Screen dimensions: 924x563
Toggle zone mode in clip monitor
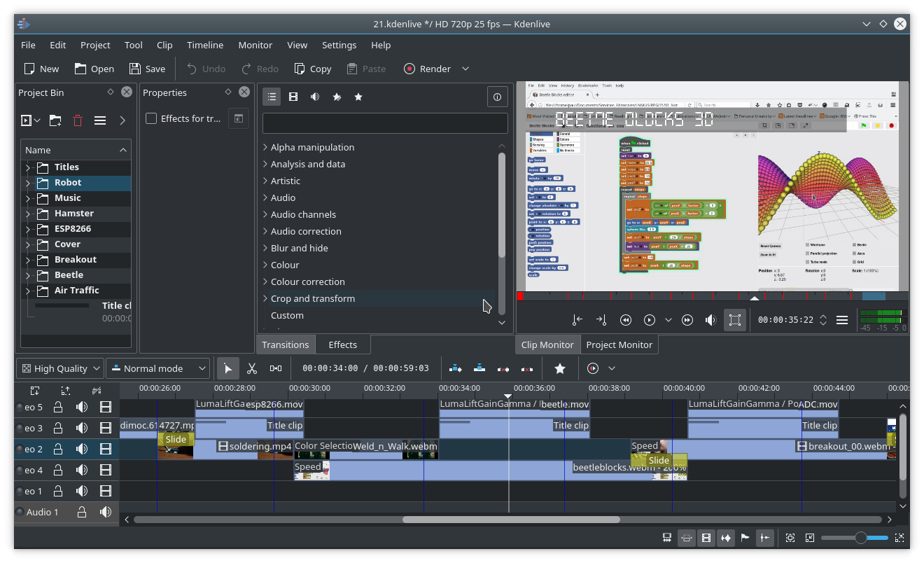(x=735, y=320)
